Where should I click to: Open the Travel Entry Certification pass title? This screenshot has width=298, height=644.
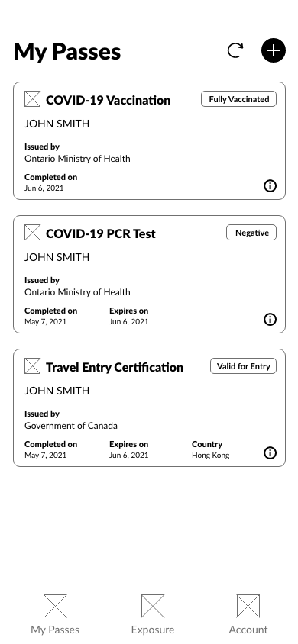[115, 367]
